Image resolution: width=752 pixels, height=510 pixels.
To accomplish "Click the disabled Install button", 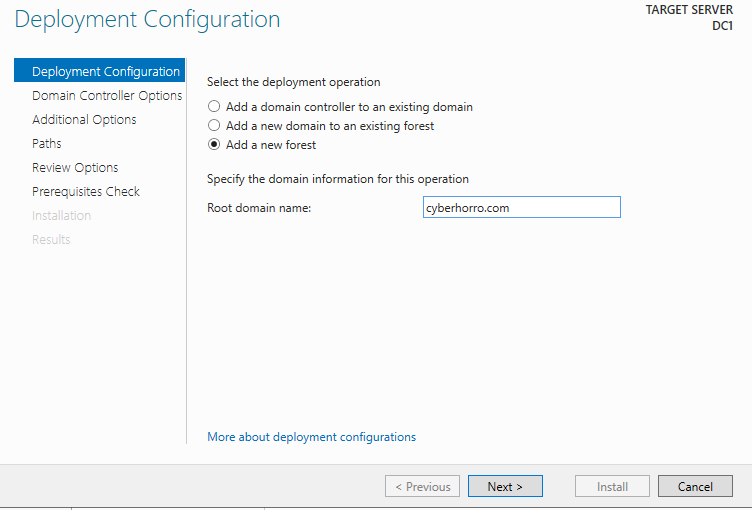I will tap(612, 487).
